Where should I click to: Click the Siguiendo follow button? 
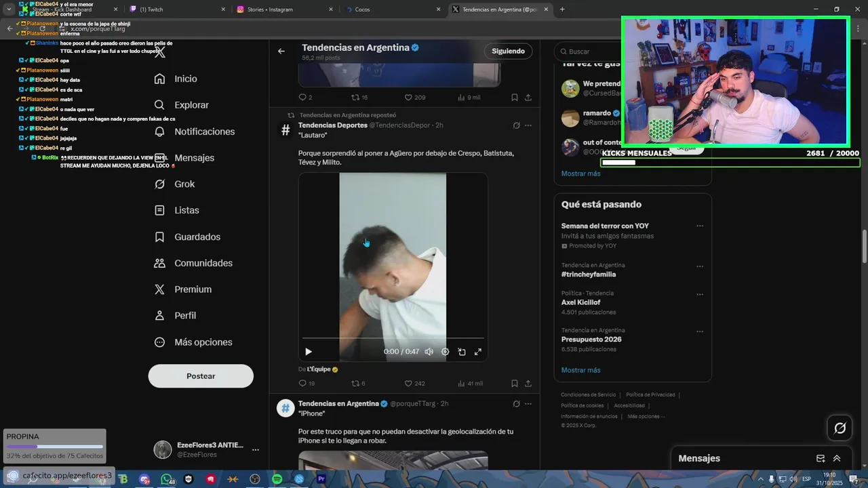pyautogui.click(x=509, y=51)
